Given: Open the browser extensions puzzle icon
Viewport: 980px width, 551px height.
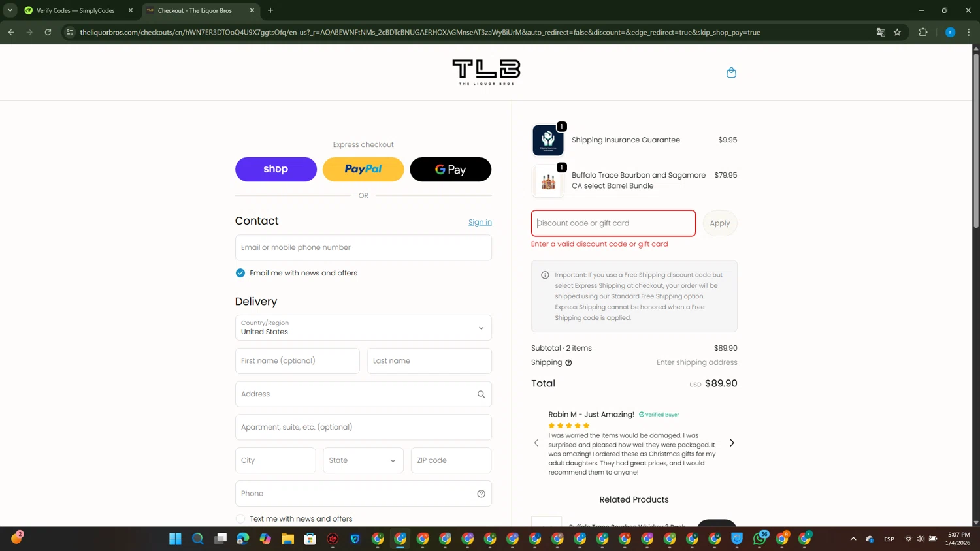Looking at the screenshot, I should 923,32.
